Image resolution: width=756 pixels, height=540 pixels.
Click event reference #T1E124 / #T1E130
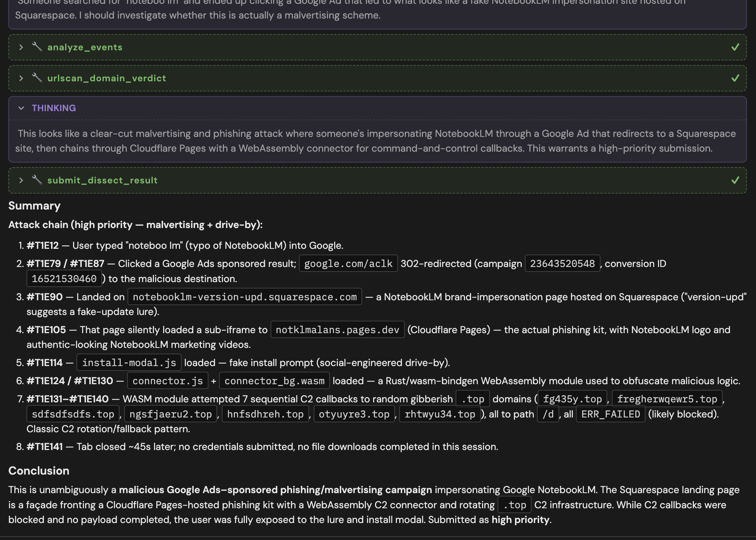coord(70,381)
